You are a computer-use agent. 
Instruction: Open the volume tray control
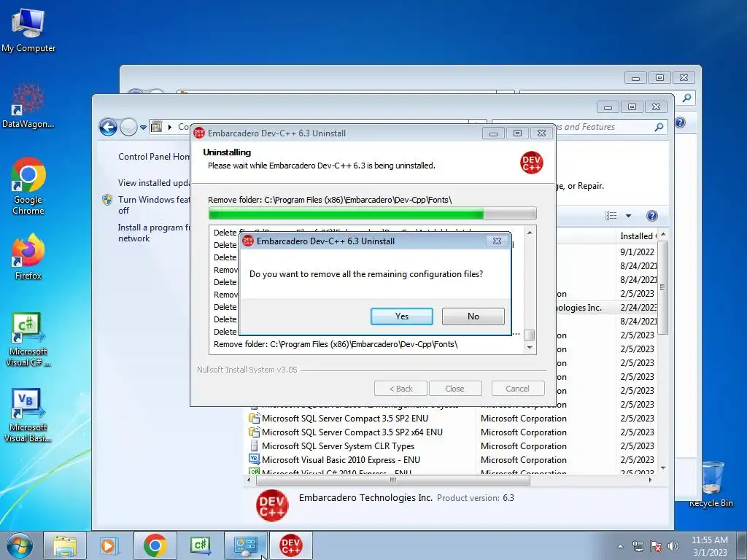[x=673, y=547]
